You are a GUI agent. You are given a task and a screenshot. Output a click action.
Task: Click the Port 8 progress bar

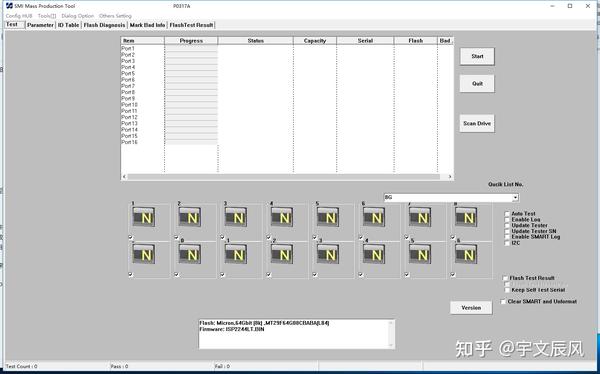[191, 92]
